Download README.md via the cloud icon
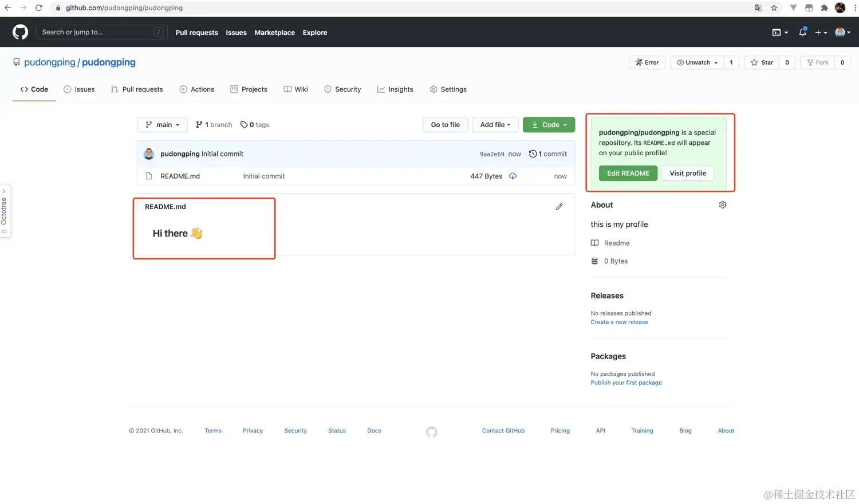This screenshot has height=504, width=859. click(x=513, y=176)
